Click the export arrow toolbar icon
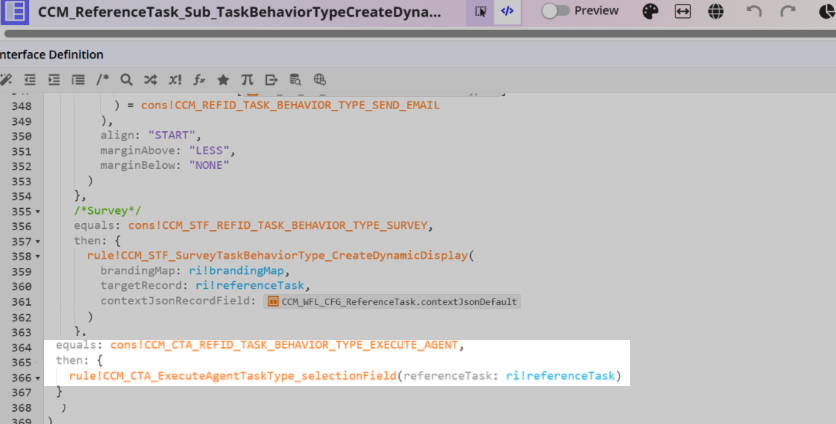The image size is (836, 424). (271, 80)
